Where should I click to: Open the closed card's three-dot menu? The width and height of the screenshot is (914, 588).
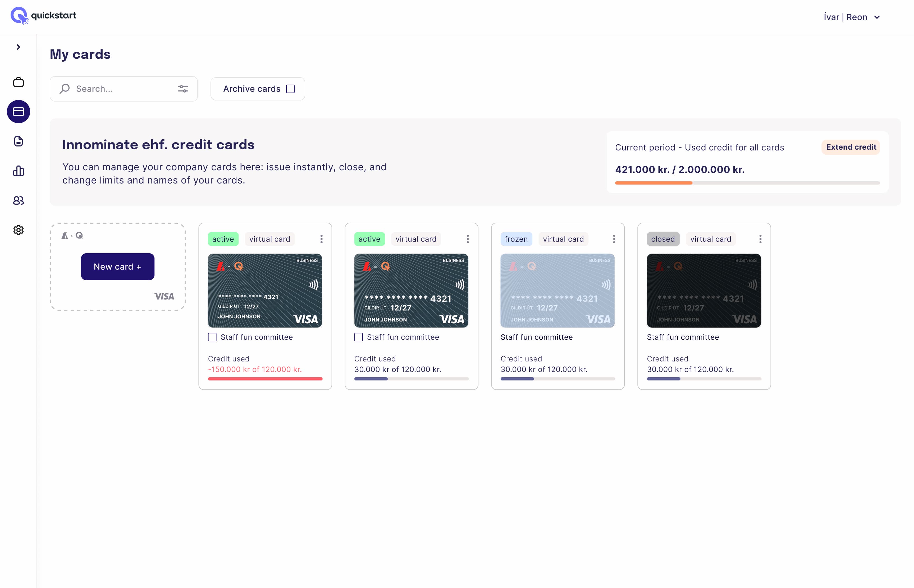pos(760,239)
